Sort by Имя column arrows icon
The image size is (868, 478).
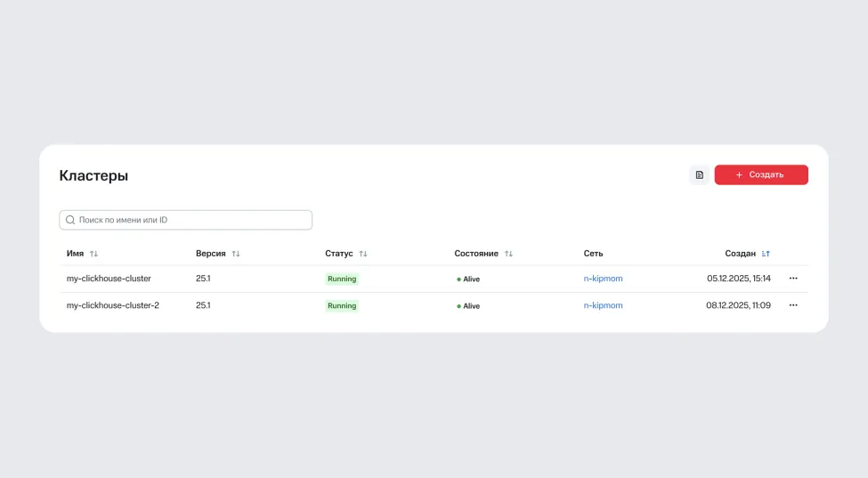tap(93, 254)
